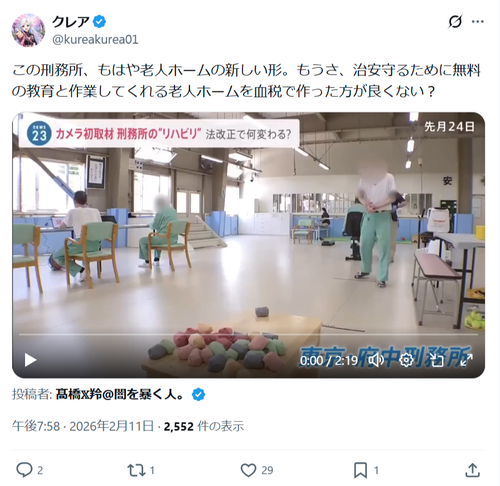Open the three-dot more options menu

tap(477, 22)
